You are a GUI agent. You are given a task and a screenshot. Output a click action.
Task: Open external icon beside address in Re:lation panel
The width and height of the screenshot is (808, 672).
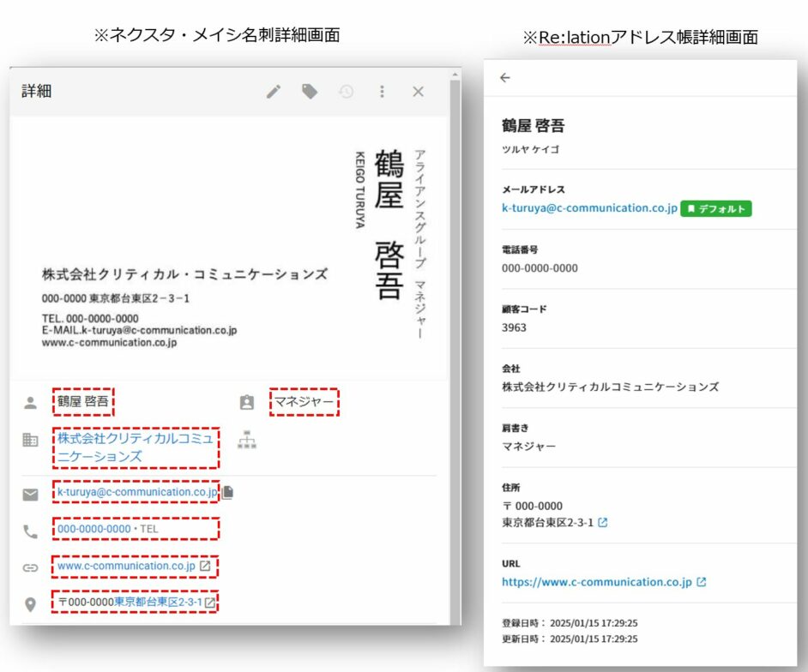602,523
